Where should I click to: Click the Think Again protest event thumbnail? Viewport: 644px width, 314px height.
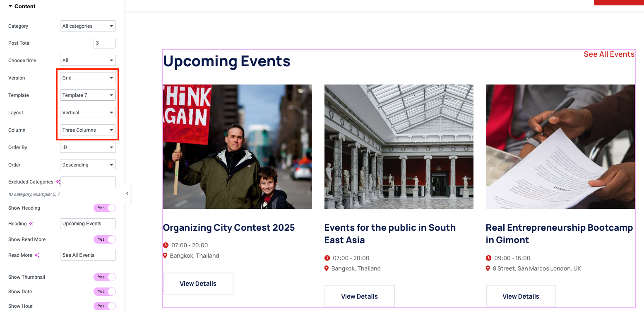pos(237,147)
